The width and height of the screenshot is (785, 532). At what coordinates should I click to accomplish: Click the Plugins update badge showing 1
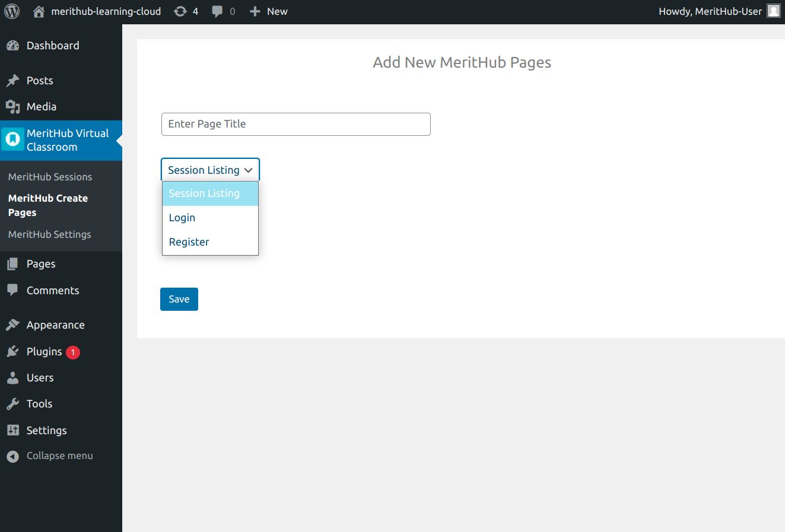73,352
